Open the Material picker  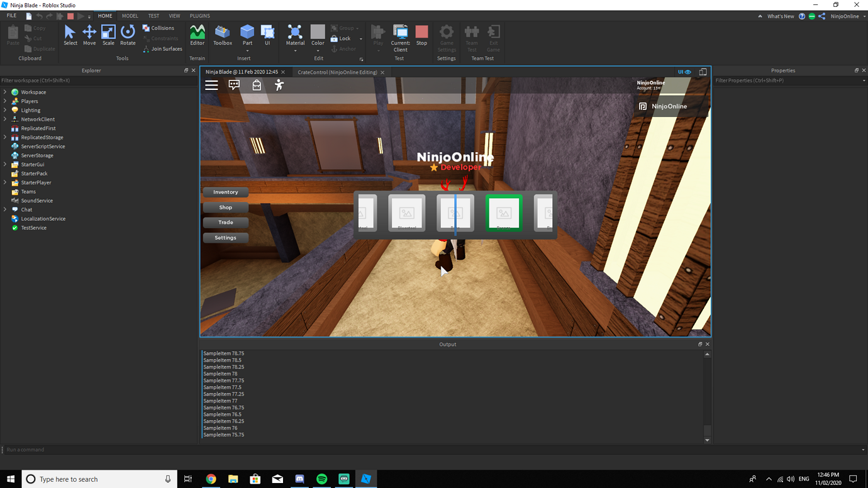click(295, 35)
